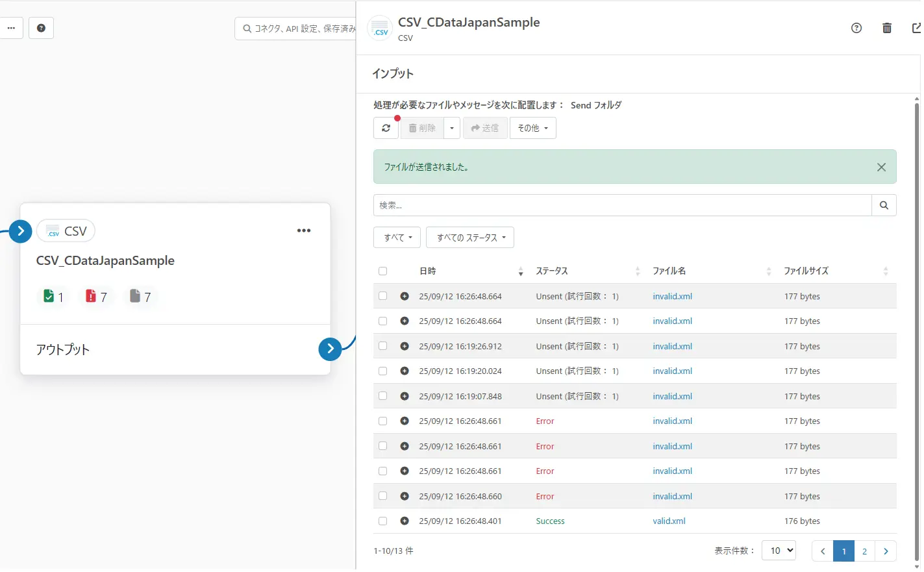Delete the connector with the trash icon

point(887,28)
